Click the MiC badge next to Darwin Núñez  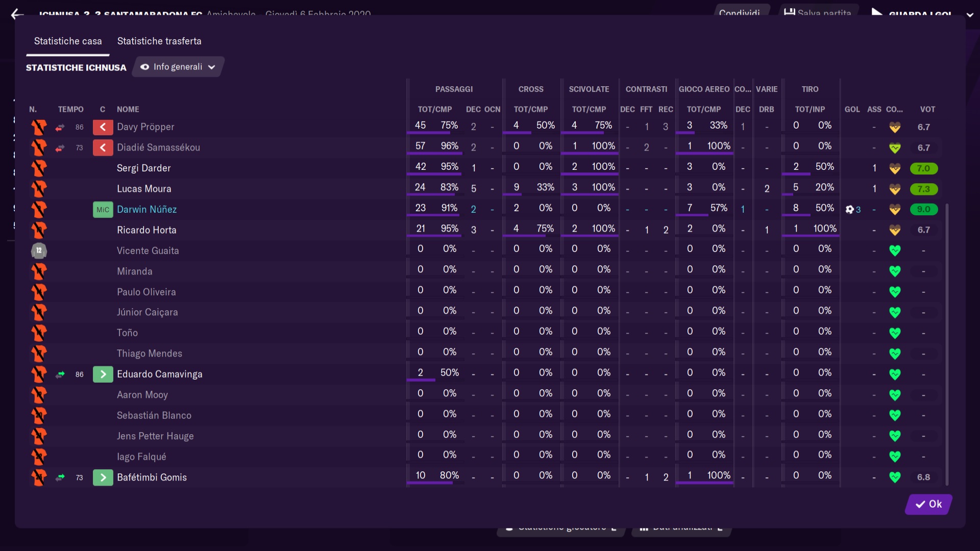point(103,210)
